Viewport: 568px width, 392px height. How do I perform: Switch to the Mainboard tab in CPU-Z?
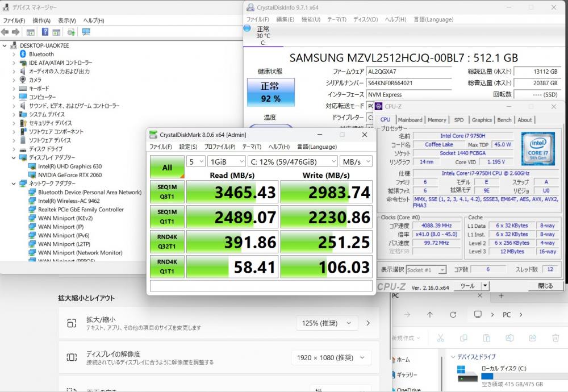point(410,120)
